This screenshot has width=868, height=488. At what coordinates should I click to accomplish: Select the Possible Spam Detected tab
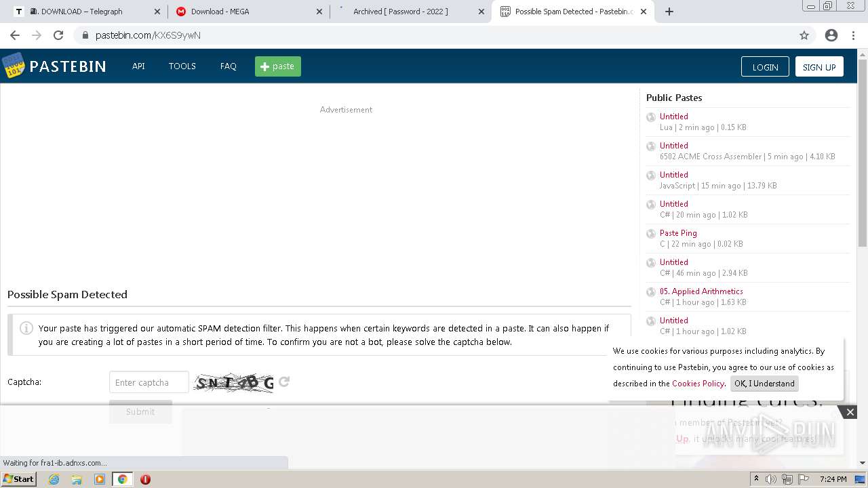click(x=573, y=12)
